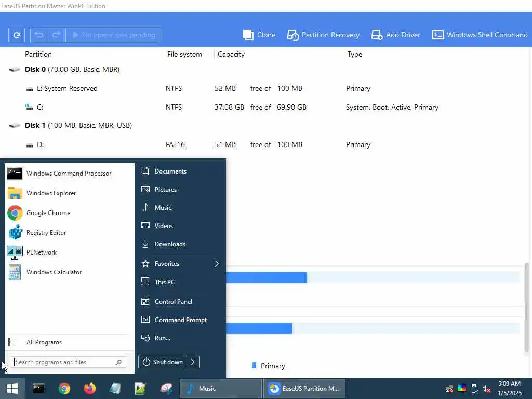Switch to Music taskbar window

(221, 389)
